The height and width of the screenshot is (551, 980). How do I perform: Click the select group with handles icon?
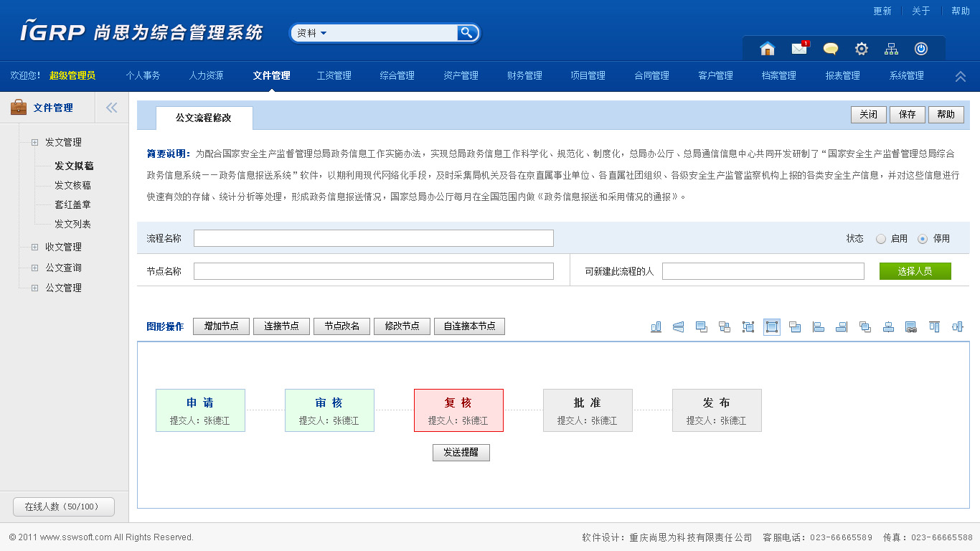coord(748,327)
